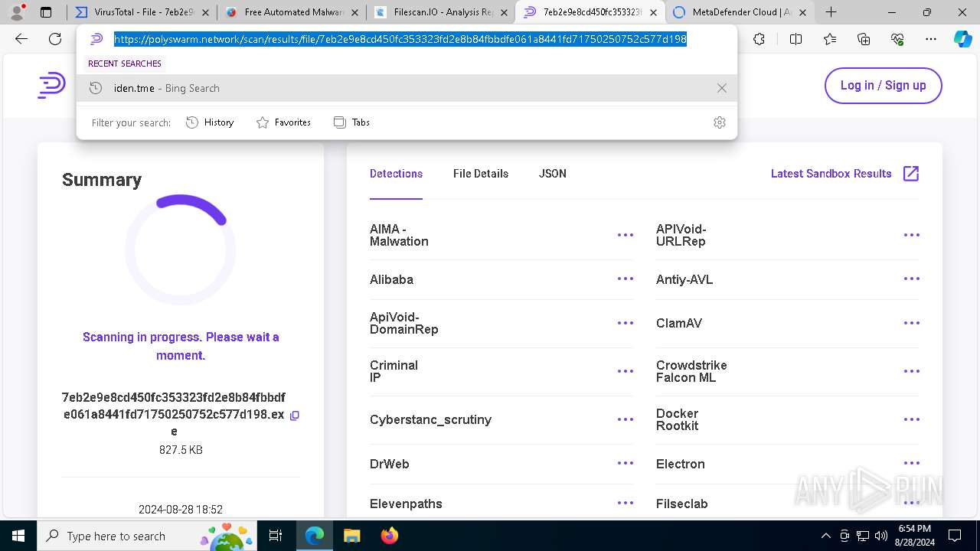Open Docker Rootkit three-dot menu

coord(912,419)
